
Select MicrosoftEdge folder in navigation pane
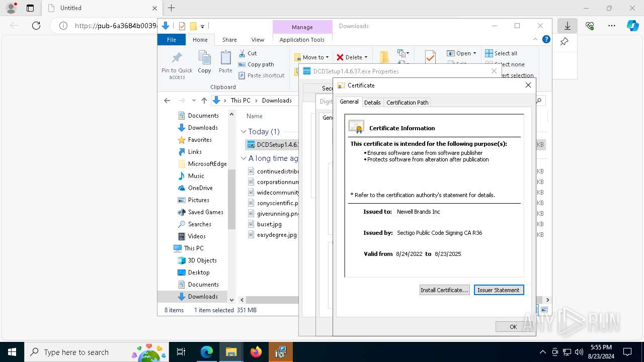point(202,164)
